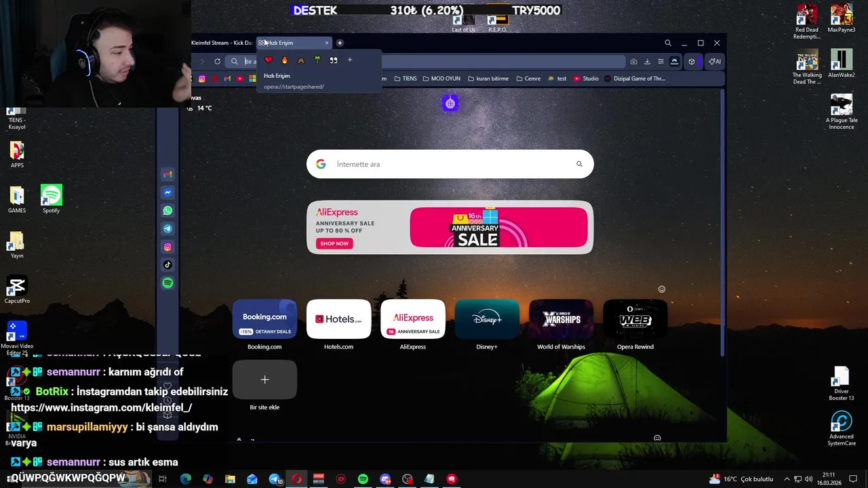Open the AliExpress speed dial tile
The width and height of the screenshot is (868, 488).
413,319
